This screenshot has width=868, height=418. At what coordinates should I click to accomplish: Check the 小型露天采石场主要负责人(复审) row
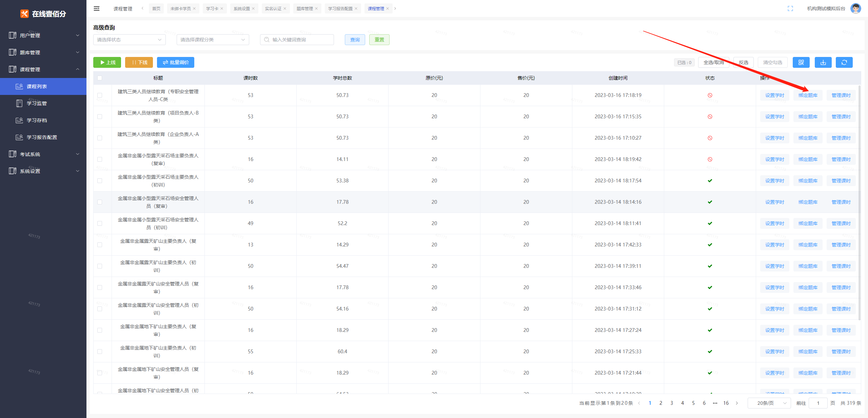[x=100, y=159]
